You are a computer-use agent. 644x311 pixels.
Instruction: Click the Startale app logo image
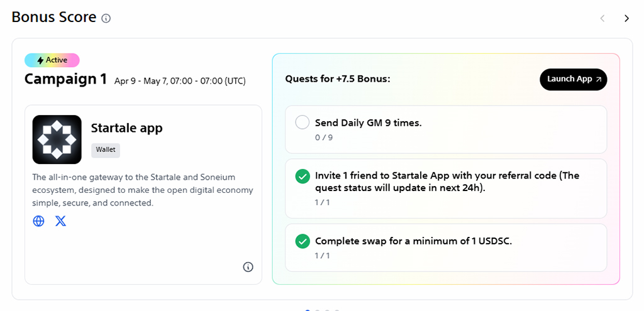tap(57, 139)
